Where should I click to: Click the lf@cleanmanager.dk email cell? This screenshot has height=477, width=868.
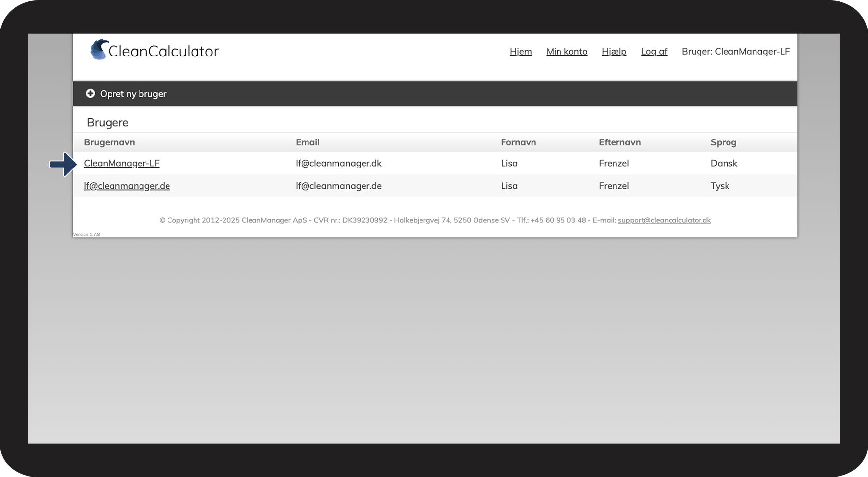tap(338, 163)
